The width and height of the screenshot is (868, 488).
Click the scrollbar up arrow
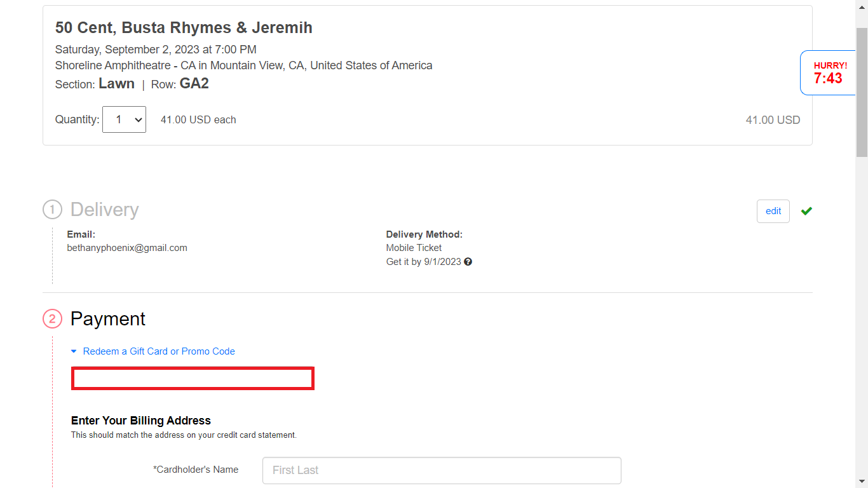(x=862, y=6)
